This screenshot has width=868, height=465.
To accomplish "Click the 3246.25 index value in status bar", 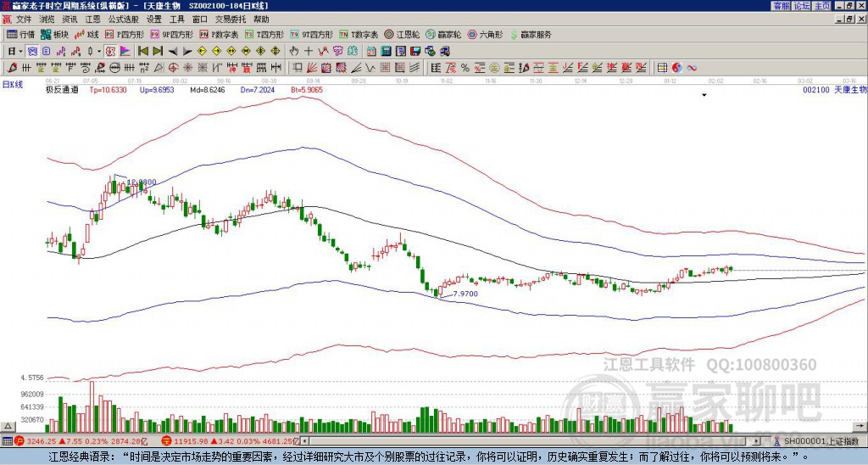I will click(41, 441).
